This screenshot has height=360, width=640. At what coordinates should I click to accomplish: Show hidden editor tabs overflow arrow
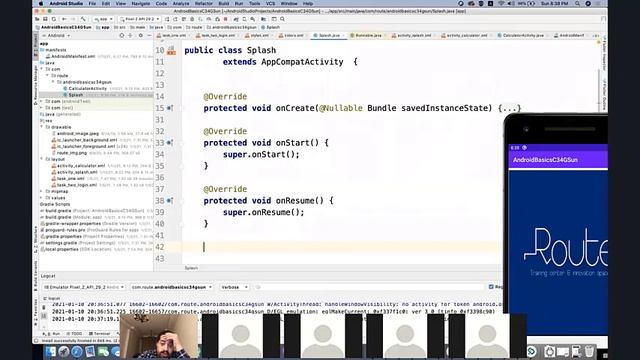(x=596, y=36)
